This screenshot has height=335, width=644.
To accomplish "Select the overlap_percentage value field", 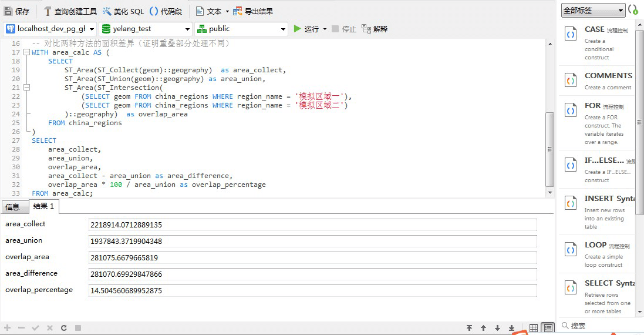I will 312,290.
